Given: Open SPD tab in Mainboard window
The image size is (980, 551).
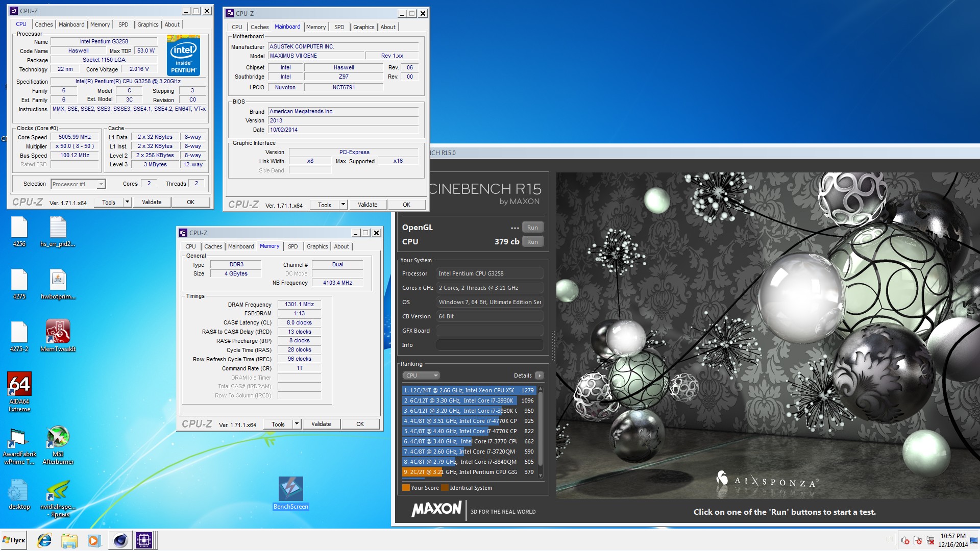Looking at the screenshot, I should [339, 27].
